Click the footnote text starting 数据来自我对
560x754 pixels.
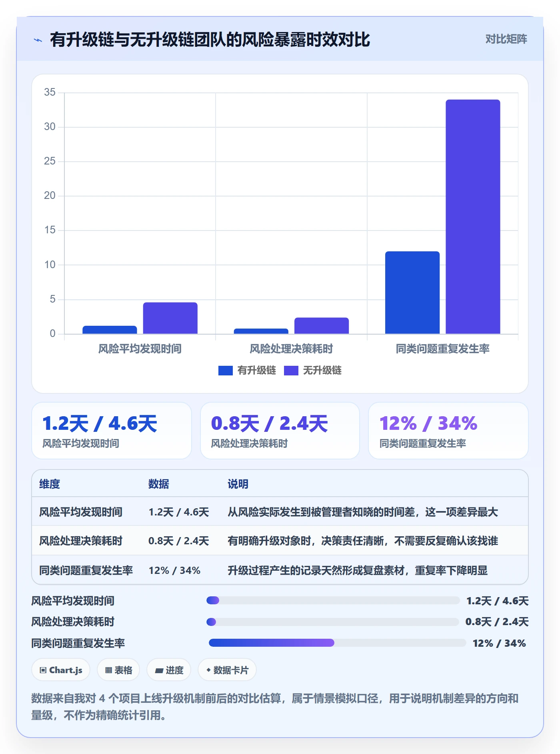[x=275, y=707]
